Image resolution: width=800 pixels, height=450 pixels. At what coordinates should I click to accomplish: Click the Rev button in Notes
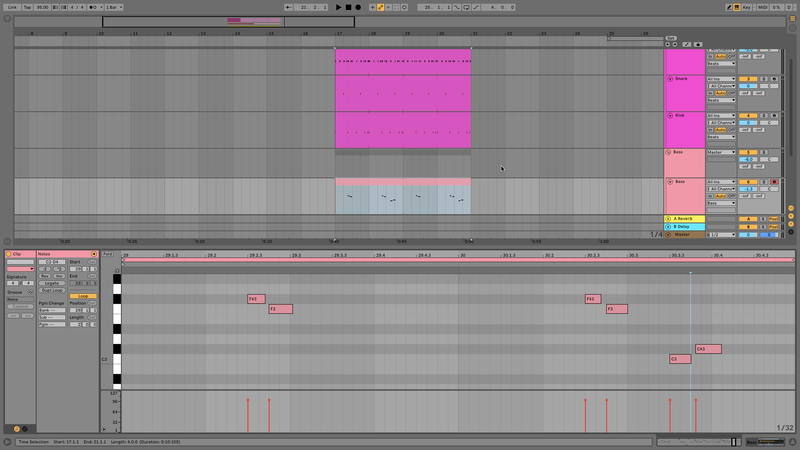(45, 276)
